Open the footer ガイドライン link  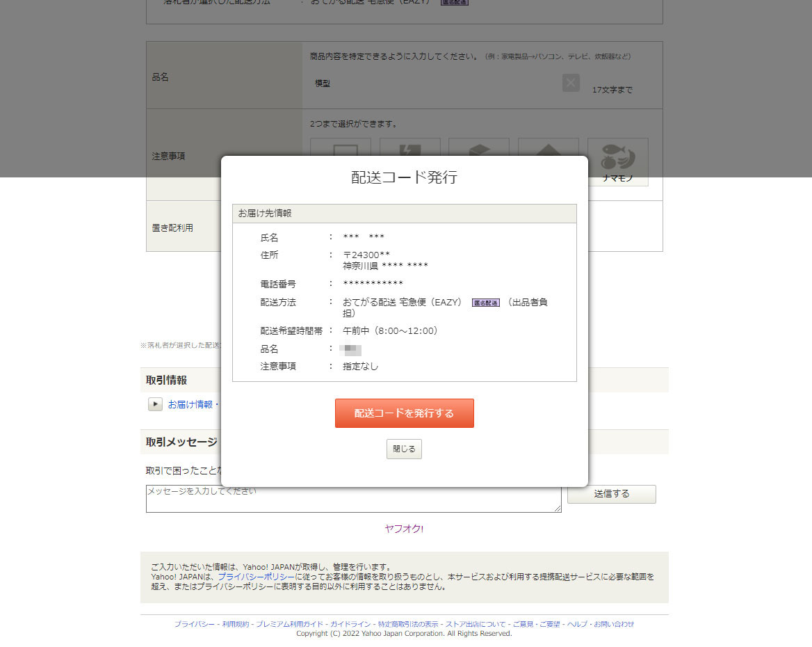coord(350,624)
